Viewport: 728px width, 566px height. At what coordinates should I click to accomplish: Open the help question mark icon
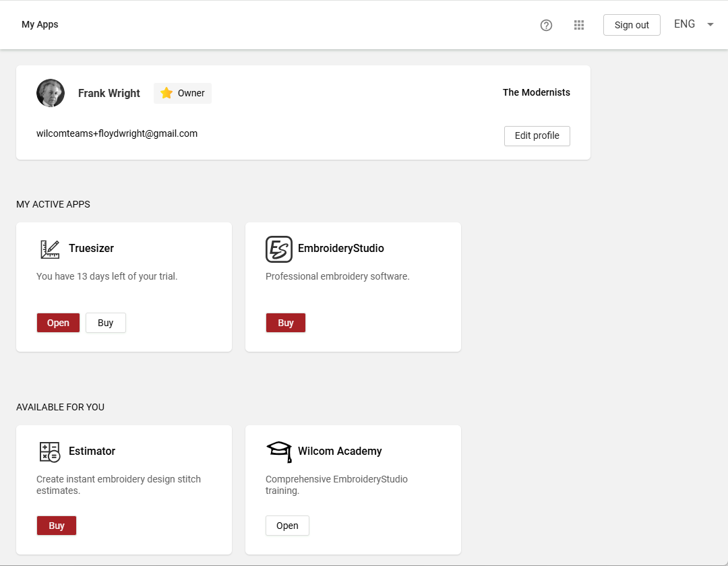pos(546,25)
